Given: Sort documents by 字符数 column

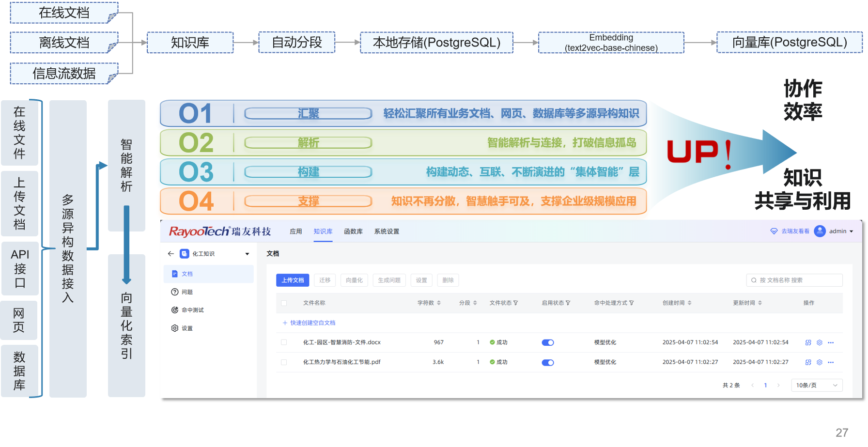Looking at the screenshot, I should tap(439, 303).
